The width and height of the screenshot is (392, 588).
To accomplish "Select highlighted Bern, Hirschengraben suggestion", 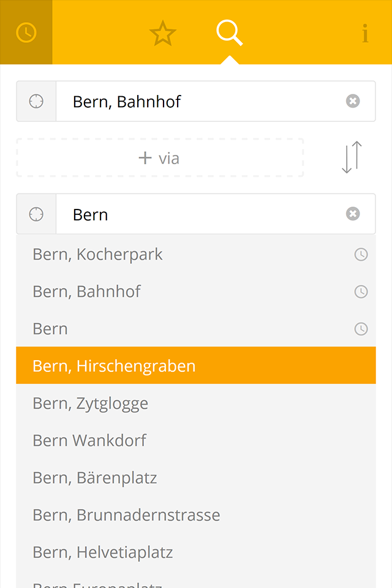I will point(196,366).
